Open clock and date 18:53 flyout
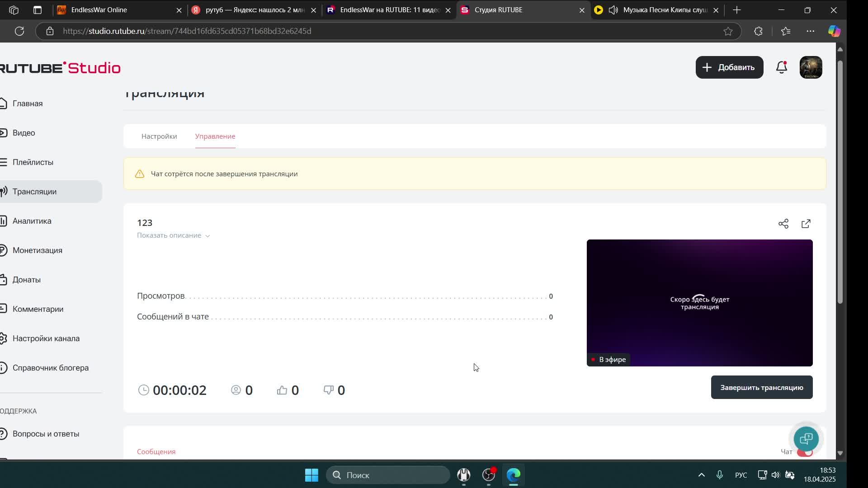 pyautogui.click(x=820, y=475)
